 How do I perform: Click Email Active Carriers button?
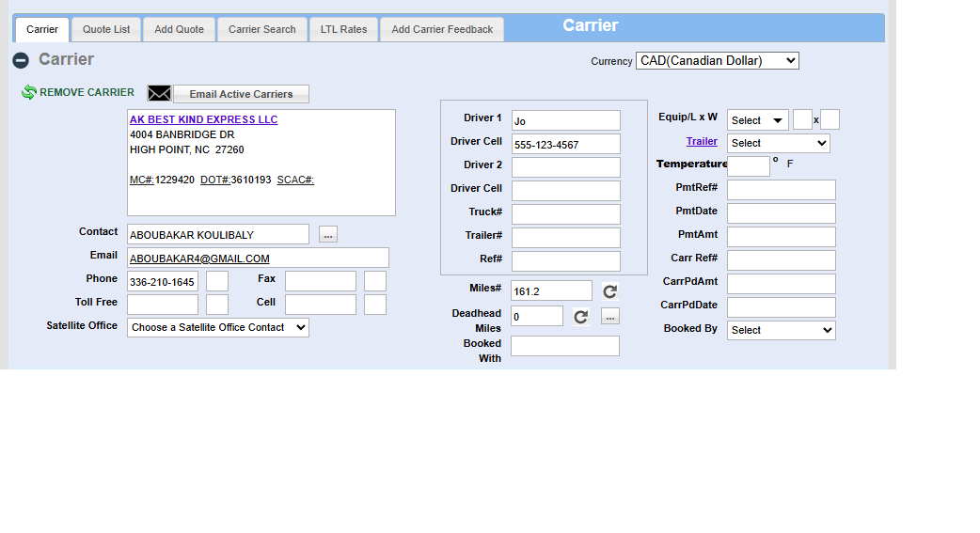(241, 94)
